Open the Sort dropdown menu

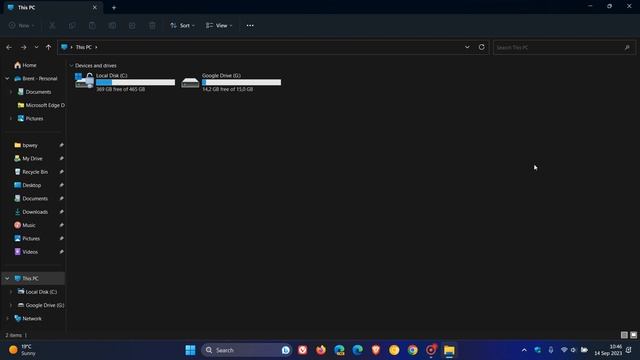click(182, 26)
